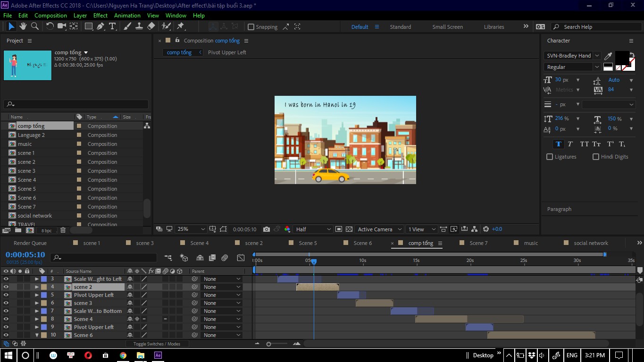Collapse the Scene 6 layer properties
Screen dimensions: 644x362
[37, 335]
